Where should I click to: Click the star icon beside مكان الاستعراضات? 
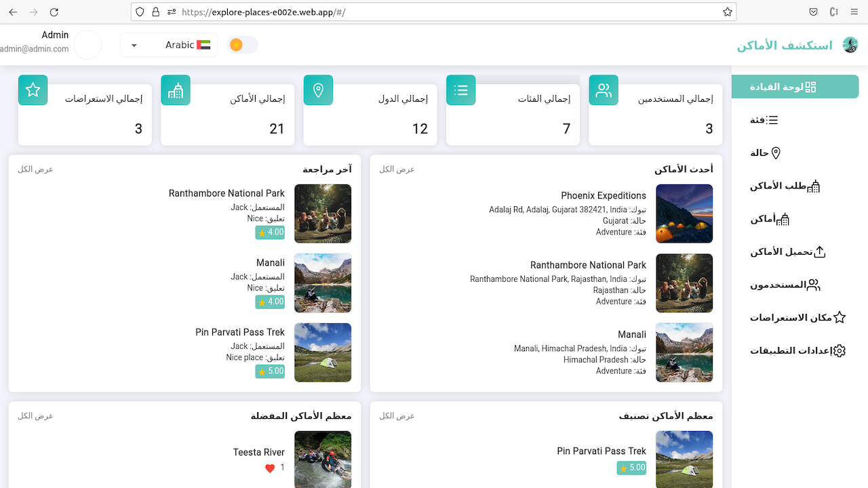(840, 316)
